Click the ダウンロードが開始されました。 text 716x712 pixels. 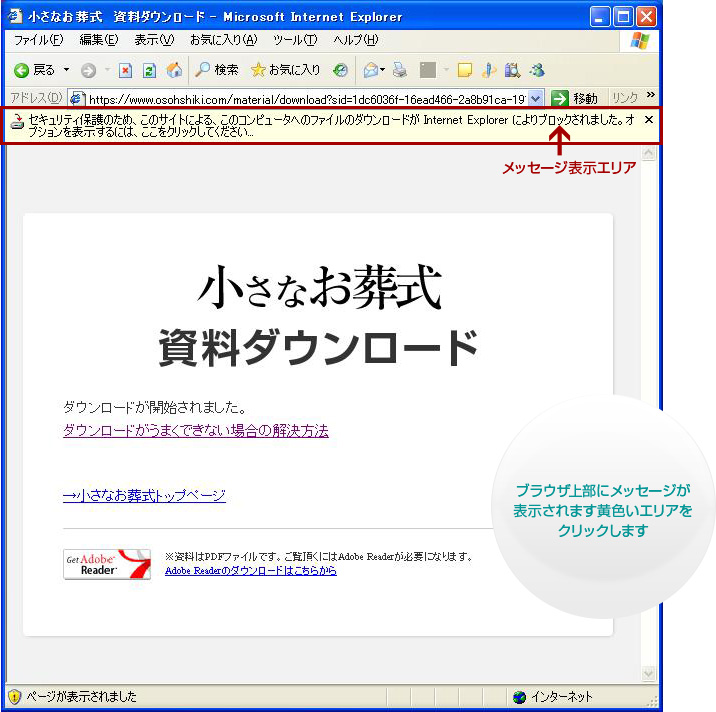(x=155, y=407)
